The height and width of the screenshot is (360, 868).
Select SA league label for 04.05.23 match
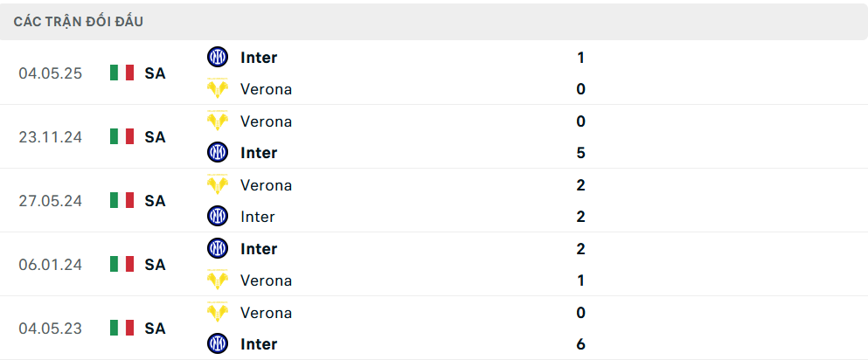155,329
